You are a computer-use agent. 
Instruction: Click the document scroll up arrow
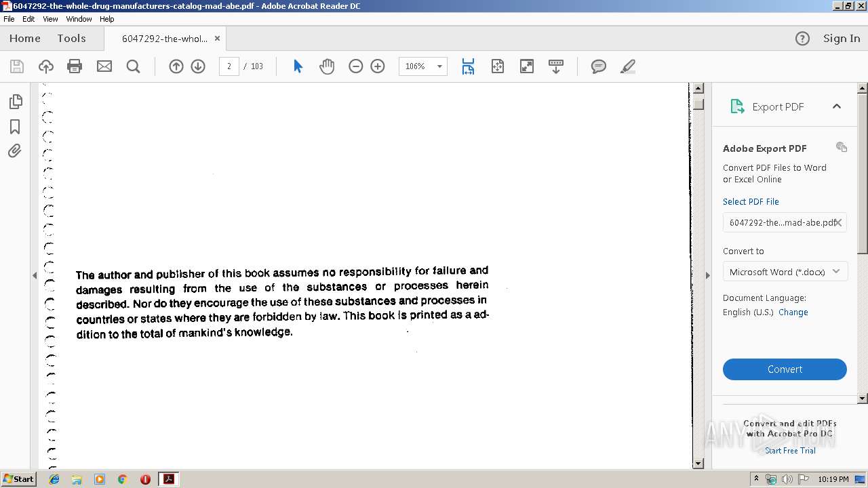698,89
